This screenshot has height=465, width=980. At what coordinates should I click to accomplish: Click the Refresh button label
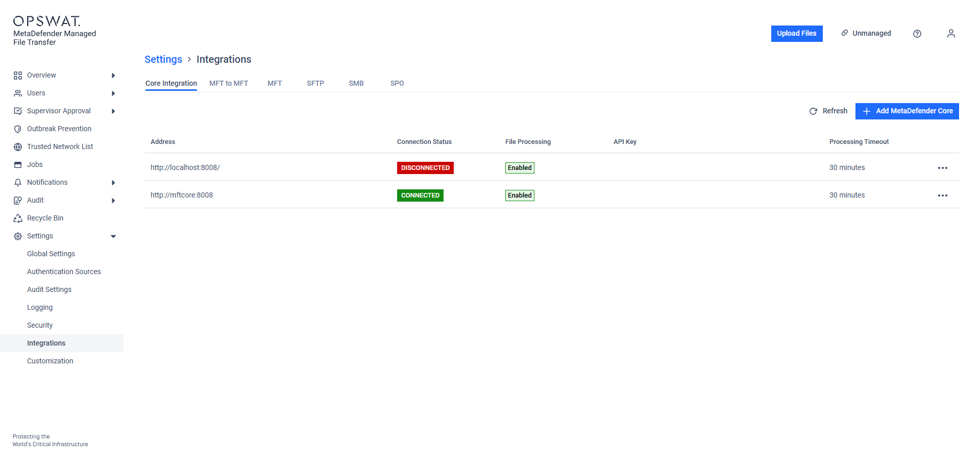click(835, 111)
